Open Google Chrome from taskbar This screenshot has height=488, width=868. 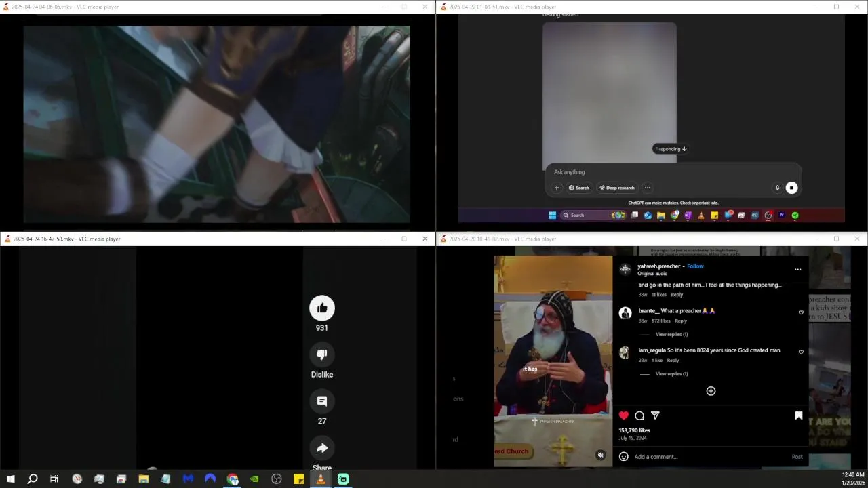(x=233, y=479)
